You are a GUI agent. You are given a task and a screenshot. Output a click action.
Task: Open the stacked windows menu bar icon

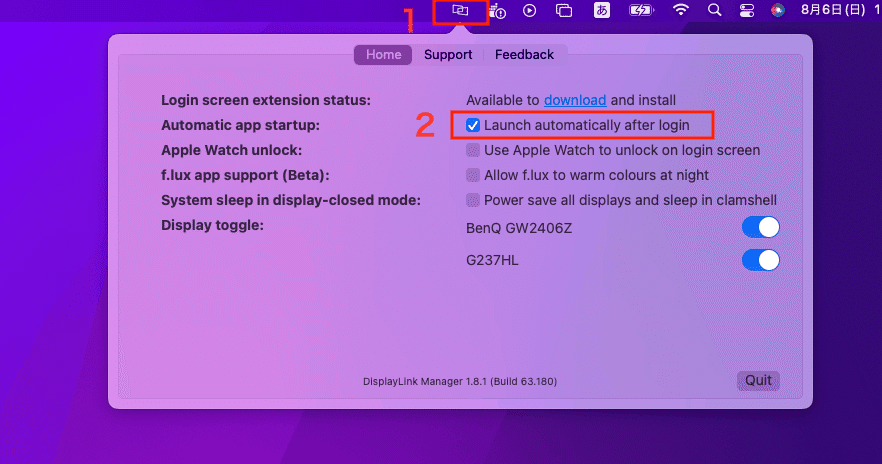click(x=564, y=10)
